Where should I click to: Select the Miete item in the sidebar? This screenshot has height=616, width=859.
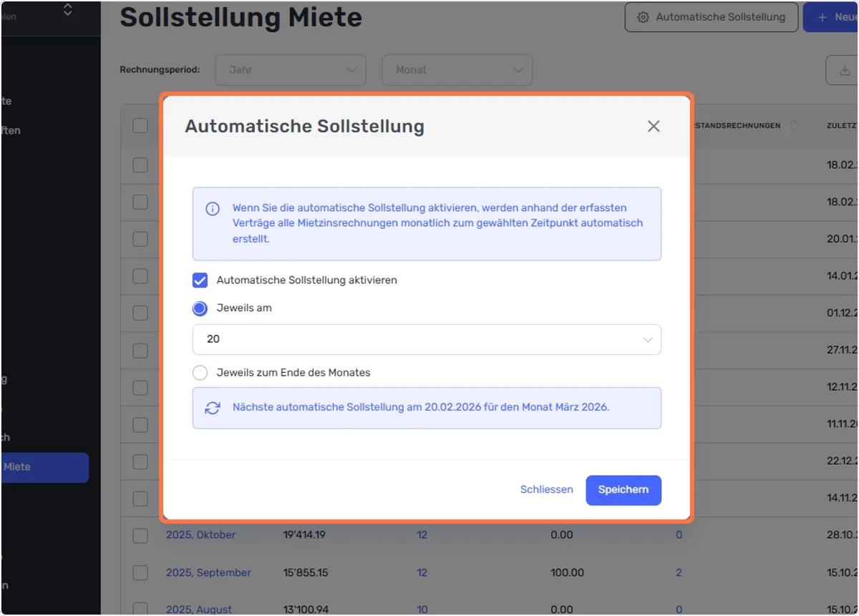pyautogui.click(x=45, y=467)
